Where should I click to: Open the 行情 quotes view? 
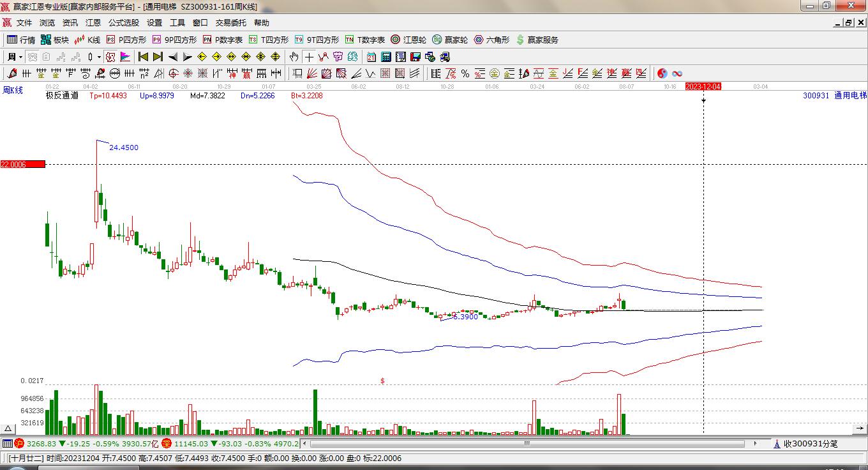coord(20,40)
